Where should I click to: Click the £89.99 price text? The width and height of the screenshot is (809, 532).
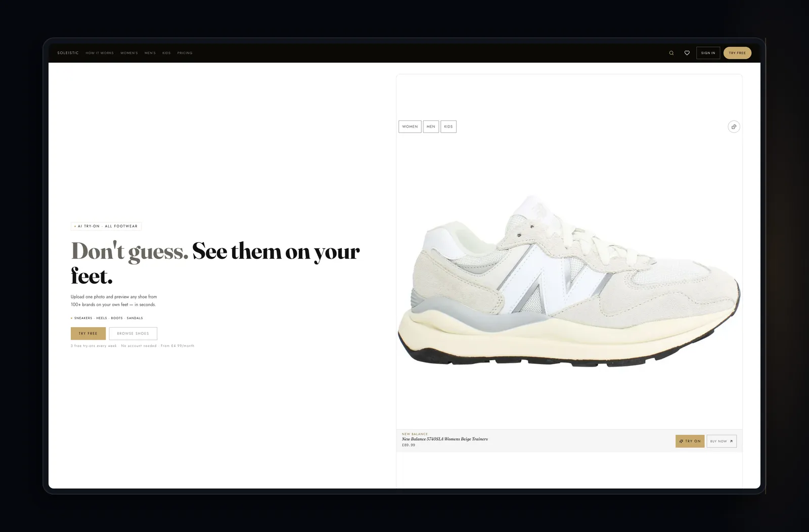(x=409, y=445)
